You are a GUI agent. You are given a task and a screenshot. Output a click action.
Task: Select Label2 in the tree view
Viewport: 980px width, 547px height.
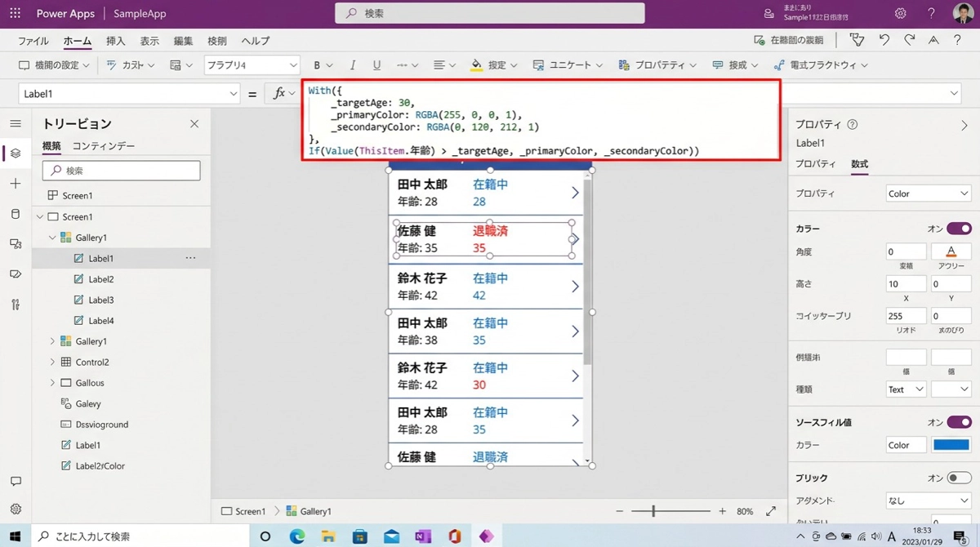tap(100, 279)
